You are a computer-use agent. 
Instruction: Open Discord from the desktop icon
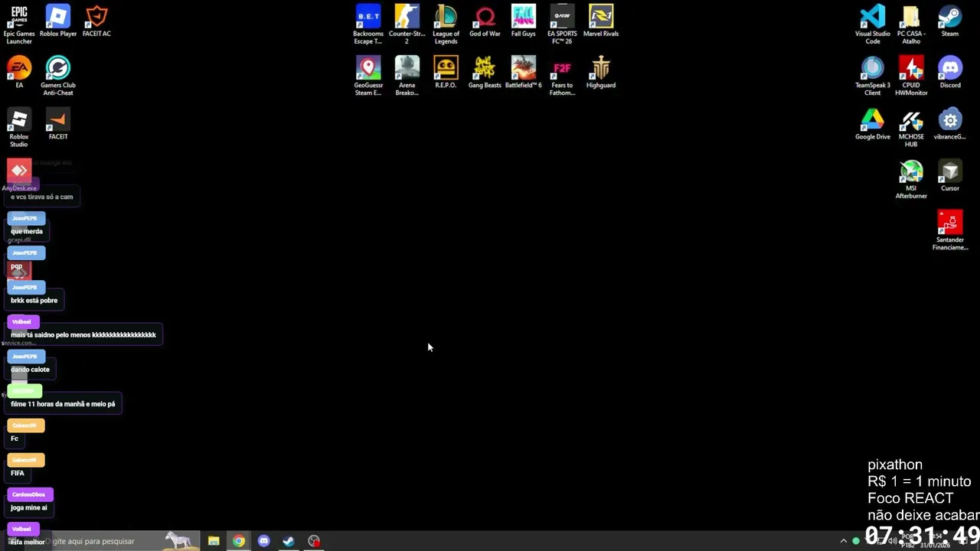pyautogui.click(x=950, y=72)
